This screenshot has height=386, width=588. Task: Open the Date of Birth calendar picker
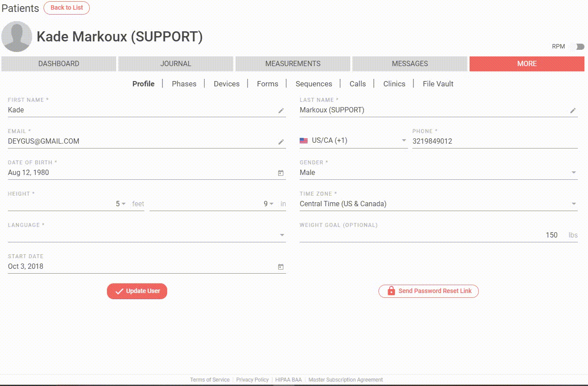281,173
